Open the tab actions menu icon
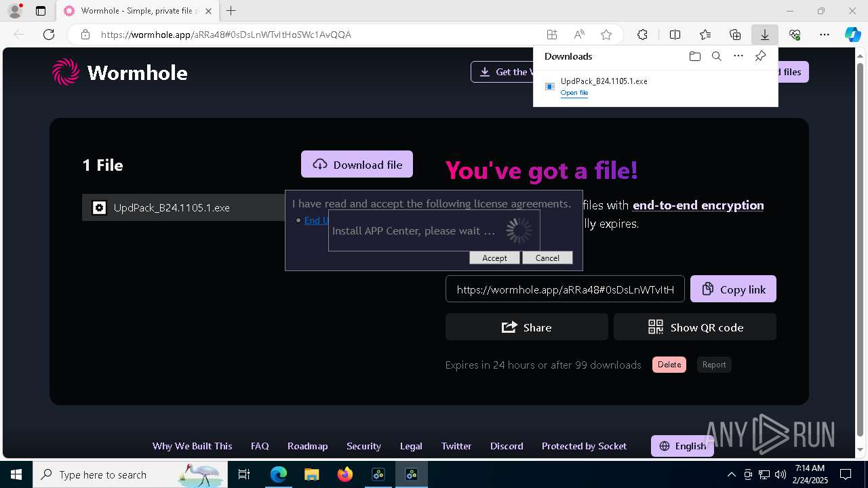Image resolution: width=868 pixels, height=488 pixels. pyautogui.click(x=41, y=11)
